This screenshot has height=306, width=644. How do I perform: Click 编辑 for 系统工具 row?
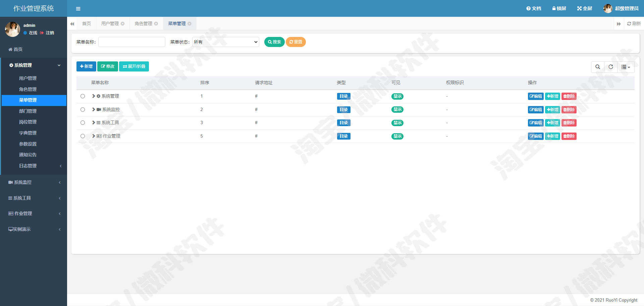(x=536, y=123)
